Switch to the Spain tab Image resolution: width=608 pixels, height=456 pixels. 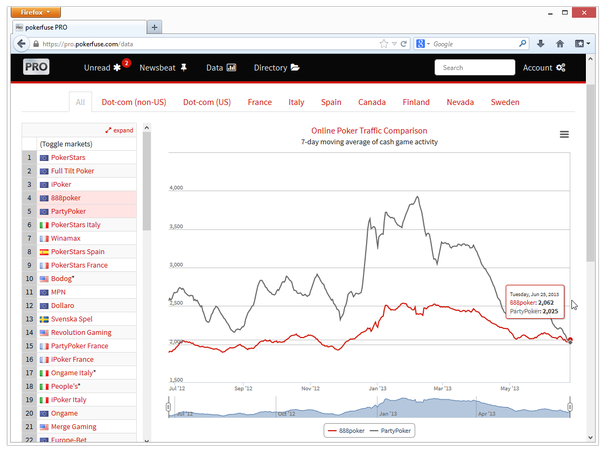coord(331,102)
